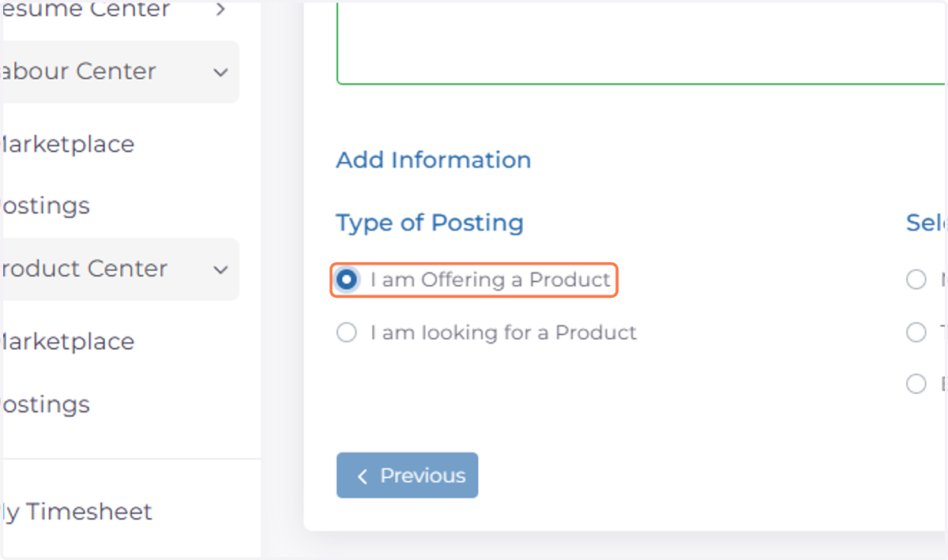948x560 pixels.
Task: Click the Previous button
Action: (407, 475)
